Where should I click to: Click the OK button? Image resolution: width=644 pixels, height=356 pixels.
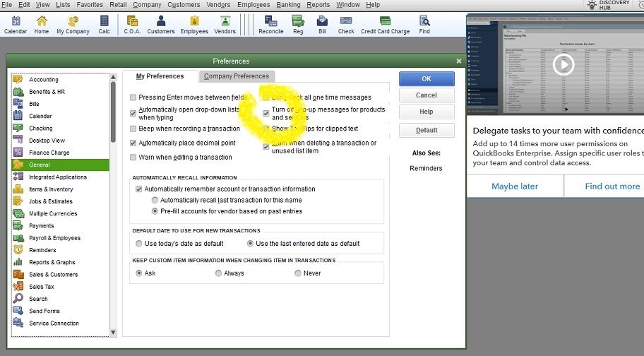[427, 79]
